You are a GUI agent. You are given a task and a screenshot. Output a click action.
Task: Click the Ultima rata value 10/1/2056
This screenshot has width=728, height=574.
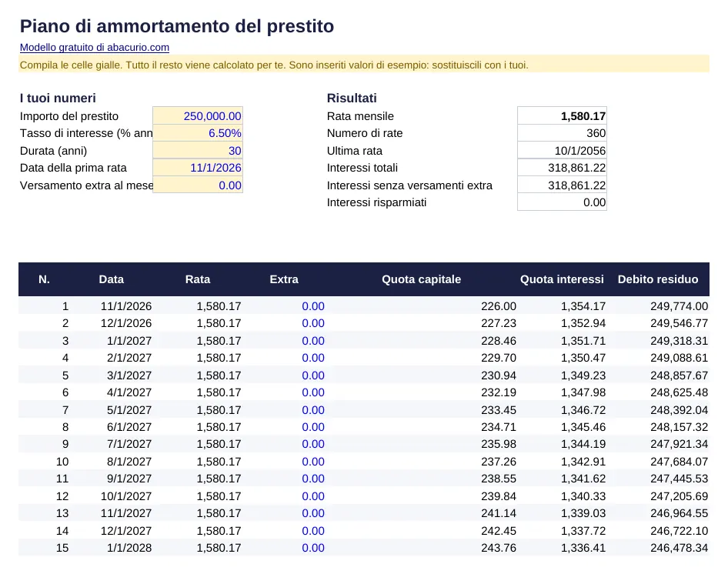(x=563, y=151)
